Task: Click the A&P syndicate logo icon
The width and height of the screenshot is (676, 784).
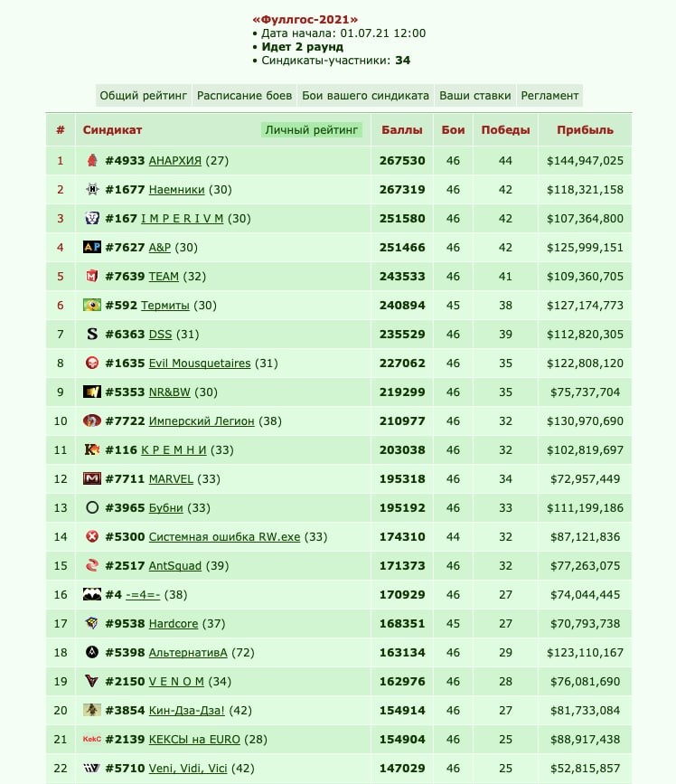Action: pos(92,247)
